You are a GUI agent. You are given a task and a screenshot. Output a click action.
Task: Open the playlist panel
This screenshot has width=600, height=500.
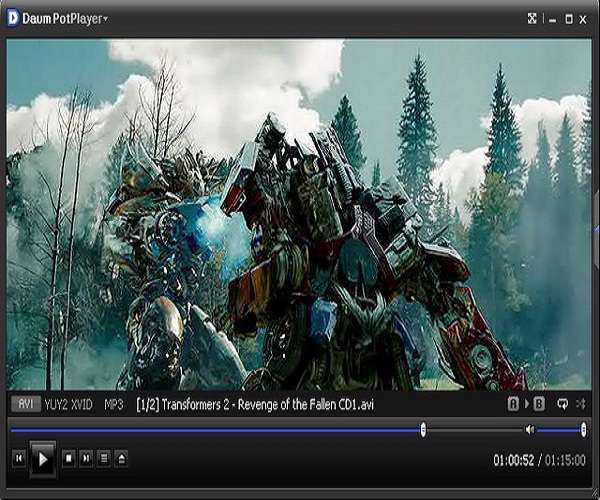click(104, 458)
